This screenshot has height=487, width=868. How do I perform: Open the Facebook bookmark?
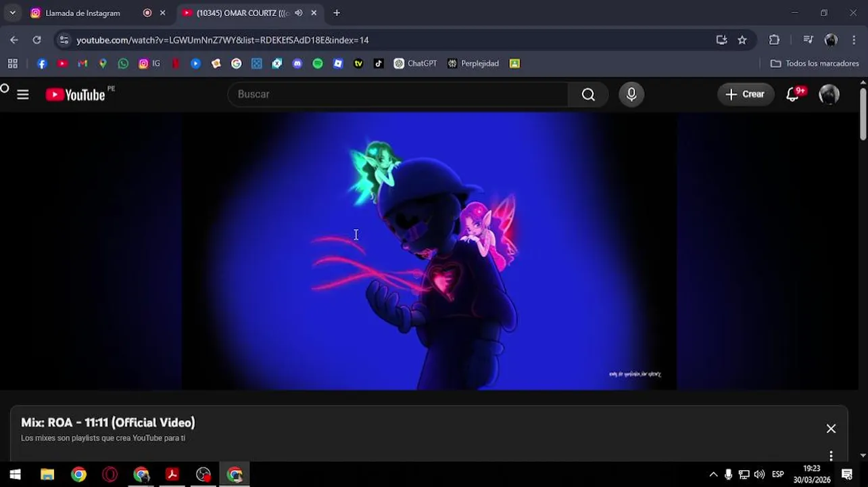tap(42, 64)
